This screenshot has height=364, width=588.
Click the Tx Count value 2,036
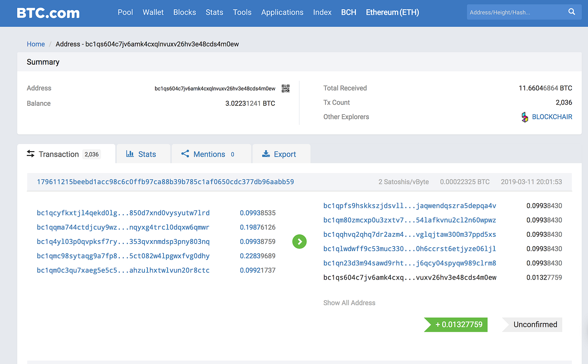(x=564, y=102)
